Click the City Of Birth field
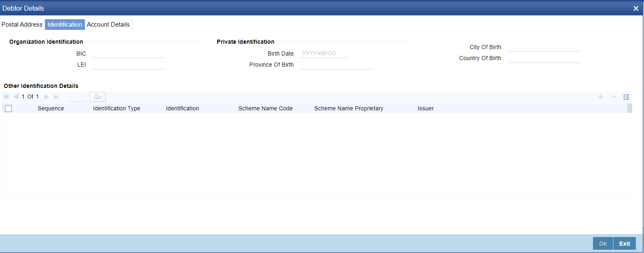 coord(544,47)
